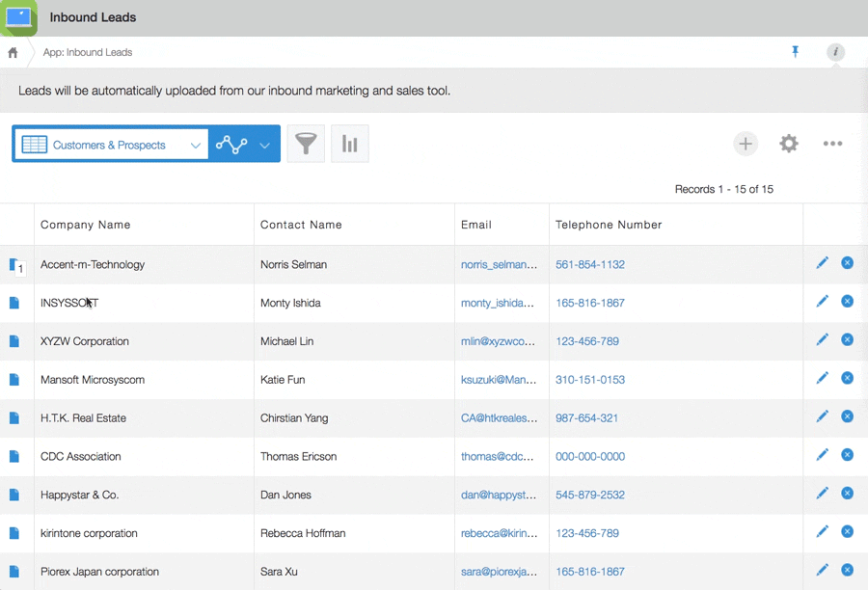Click the home icon in breadcrumb
Screen dimensions: 868x590
(13, 53)
